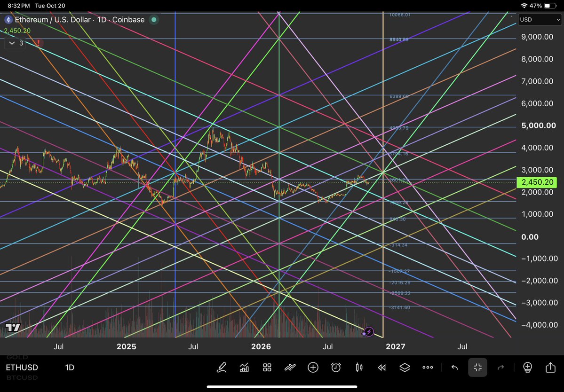Select the -314.34 horizontal level label
The height and width of the screenshot is (392, 564).
coord(398,245)
